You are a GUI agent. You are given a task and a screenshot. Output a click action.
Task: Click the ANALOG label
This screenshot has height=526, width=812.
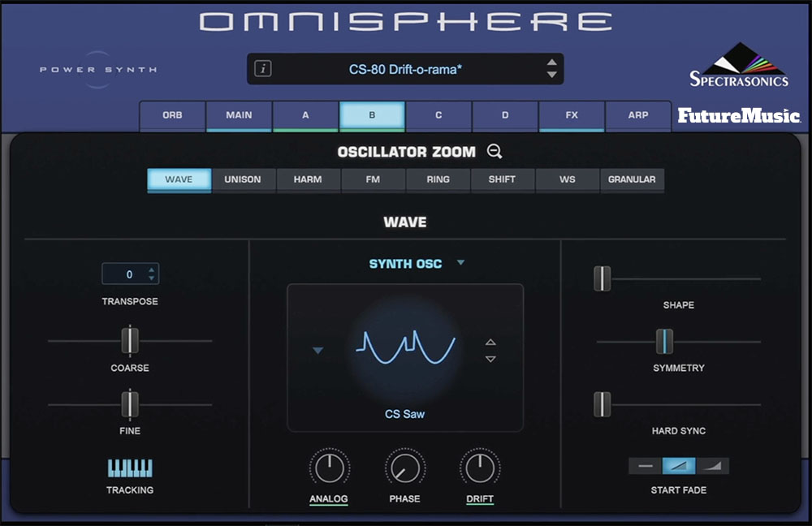click(x=329, y=499)
